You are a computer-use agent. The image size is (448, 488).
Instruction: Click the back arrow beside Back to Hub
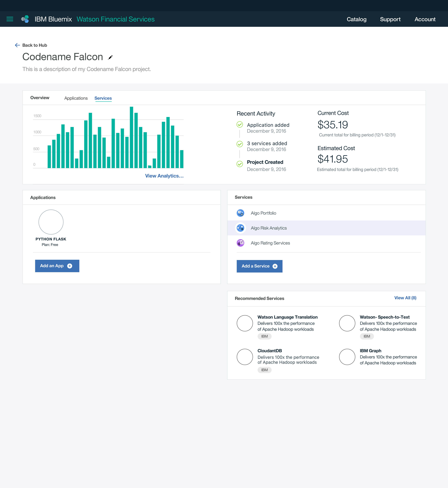[x=17, y=45]
